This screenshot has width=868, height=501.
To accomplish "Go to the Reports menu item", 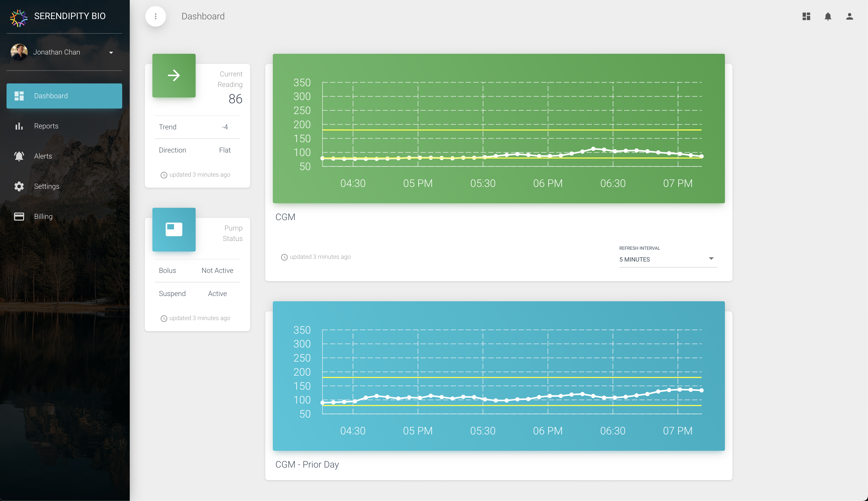I will (46, 126).
